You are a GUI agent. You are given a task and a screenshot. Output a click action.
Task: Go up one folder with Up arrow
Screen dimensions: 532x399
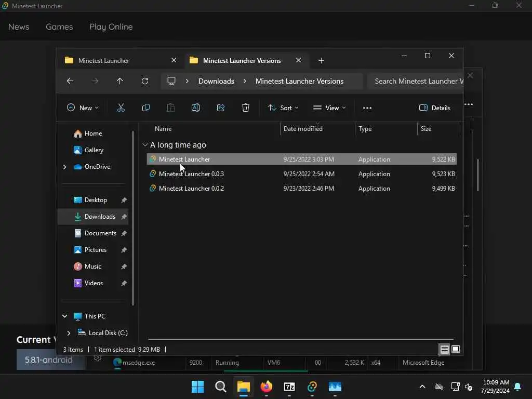120,81
